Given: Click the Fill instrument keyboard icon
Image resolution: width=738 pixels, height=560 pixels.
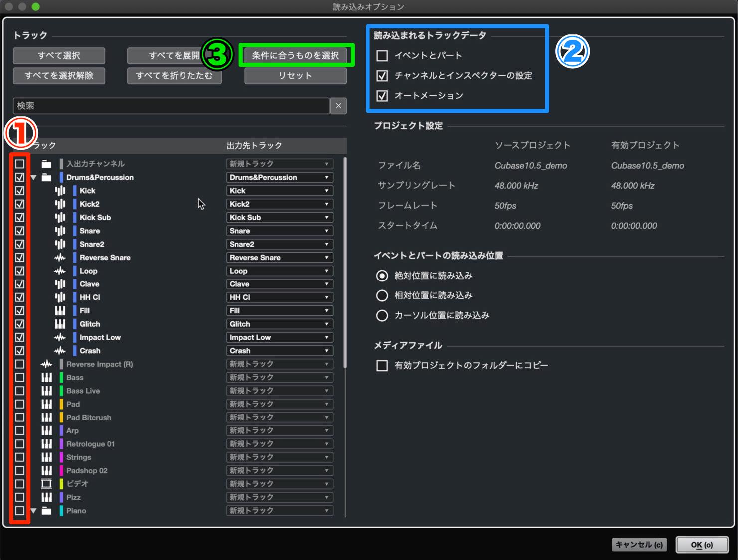Looking at the screenshot, I should [60, 311].
